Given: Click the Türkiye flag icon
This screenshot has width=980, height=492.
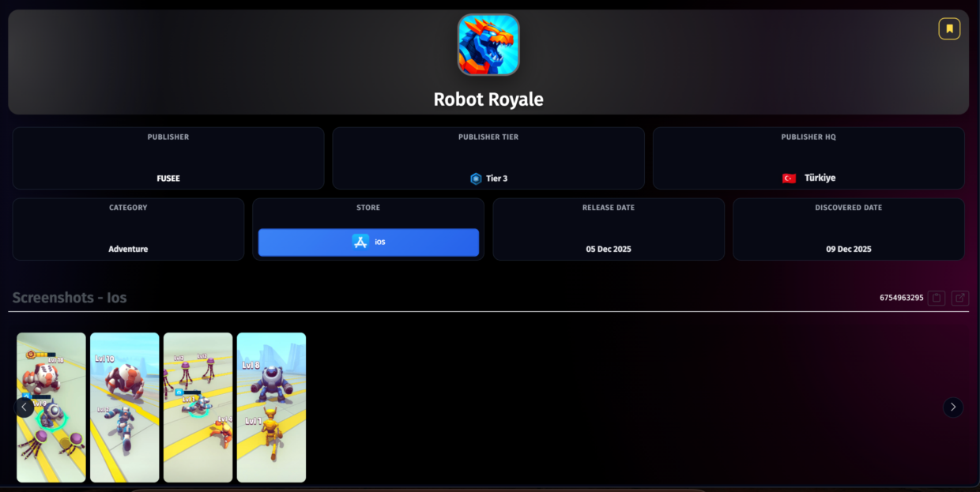Looking at the screenshot, I should tap(789, 178).
